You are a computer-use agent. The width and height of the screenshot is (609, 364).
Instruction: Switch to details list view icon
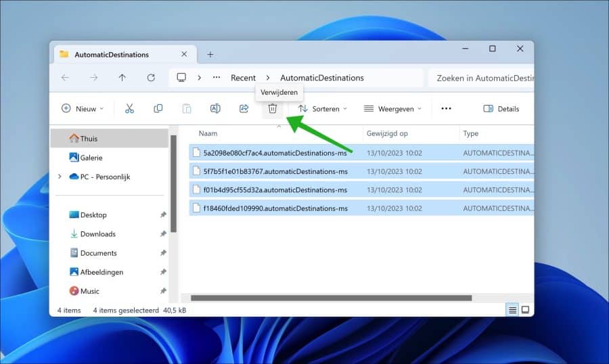512,310
